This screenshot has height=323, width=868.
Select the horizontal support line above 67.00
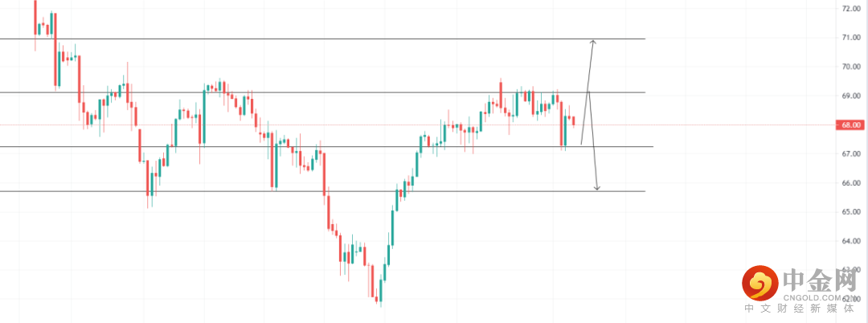326,146
